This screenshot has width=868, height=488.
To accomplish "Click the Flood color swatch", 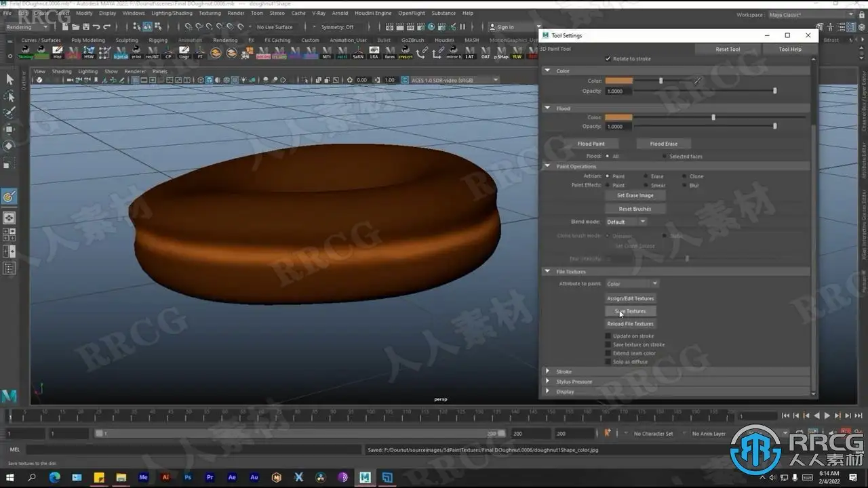I will 618,117.
